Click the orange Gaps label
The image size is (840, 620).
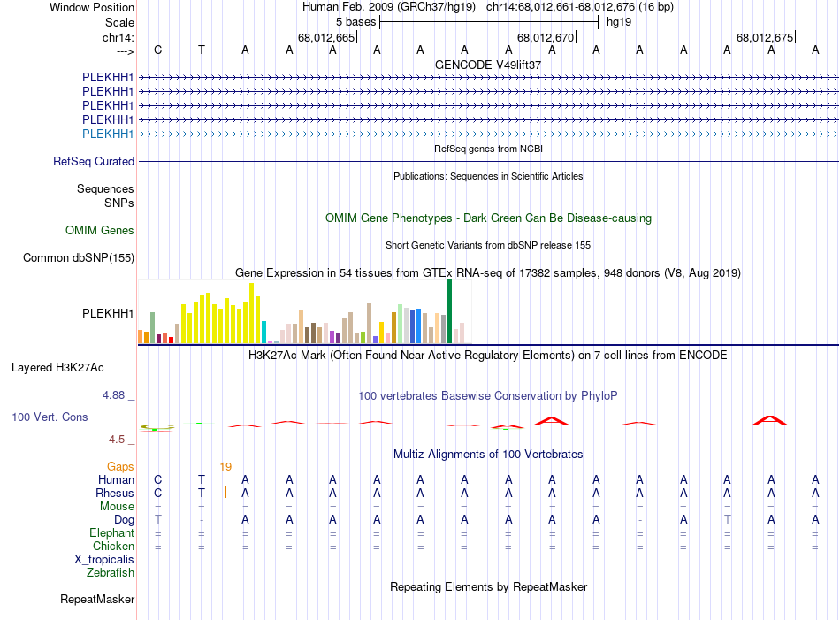(120, 467)
